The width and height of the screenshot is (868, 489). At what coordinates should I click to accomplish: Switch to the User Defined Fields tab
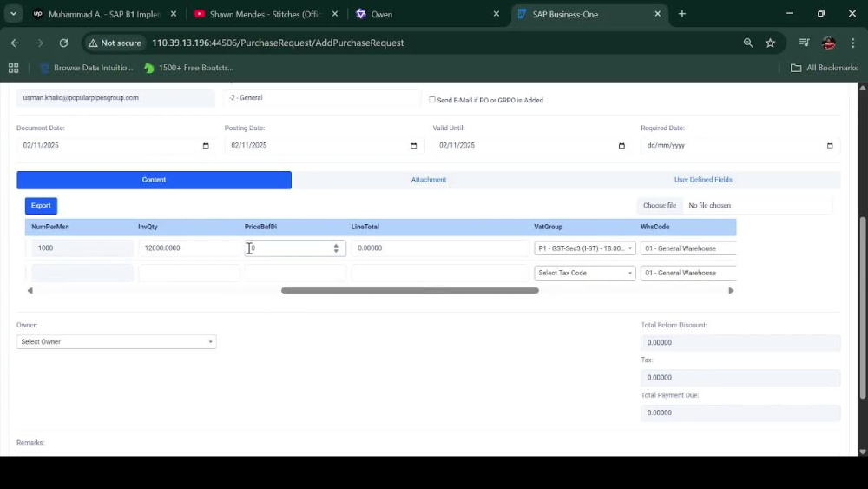pyautogui.click(x=703, y=180)
